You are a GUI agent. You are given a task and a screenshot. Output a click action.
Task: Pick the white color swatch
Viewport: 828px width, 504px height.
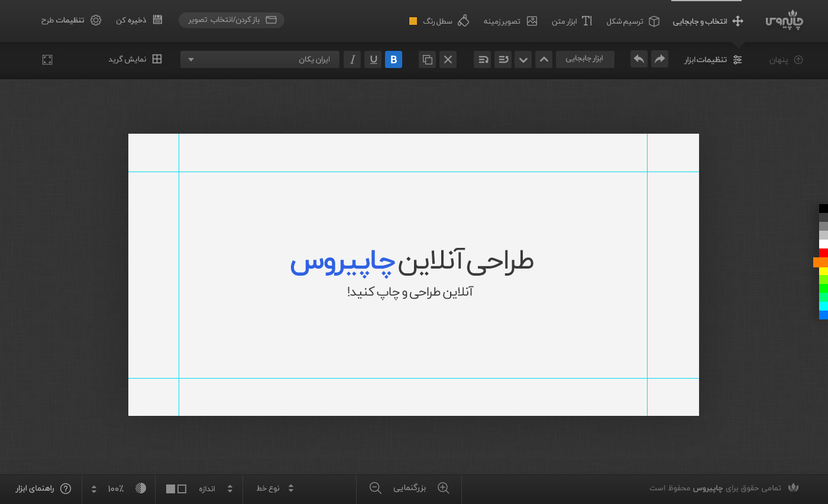point(823,244)
